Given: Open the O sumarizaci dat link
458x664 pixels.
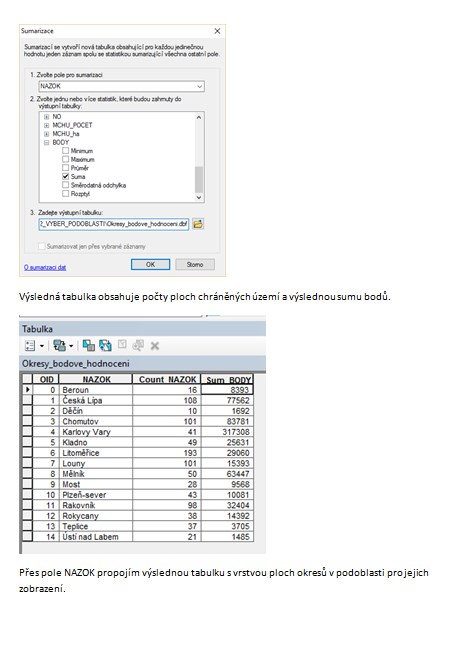Looking at the screenshot, I should (45, 267).
